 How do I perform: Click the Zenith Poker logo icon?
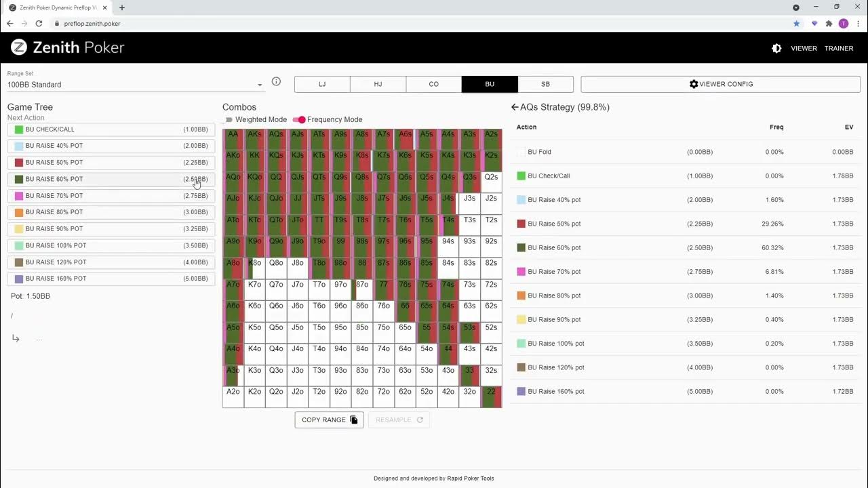19,47
